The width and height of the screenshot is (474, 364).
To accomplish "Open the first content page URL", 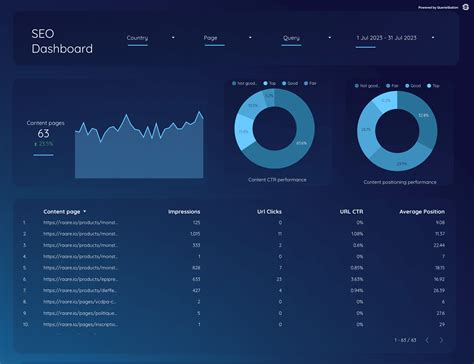I will pyautogui.click(x=81, y=222).
